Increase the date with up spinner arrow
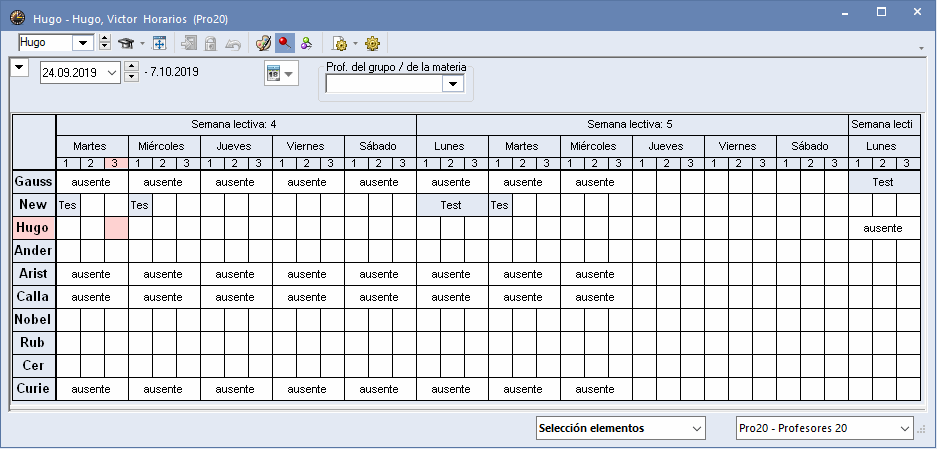The height and width of the screenshot is (449, 937). [x=131, y=67]
